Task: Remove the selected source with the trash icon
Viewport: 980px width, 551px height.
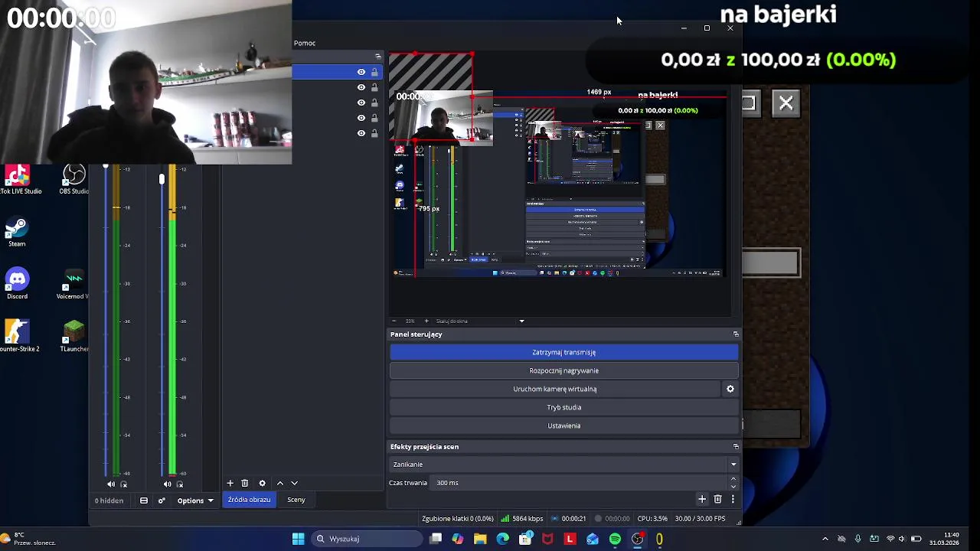Action: tap(244, 483)
